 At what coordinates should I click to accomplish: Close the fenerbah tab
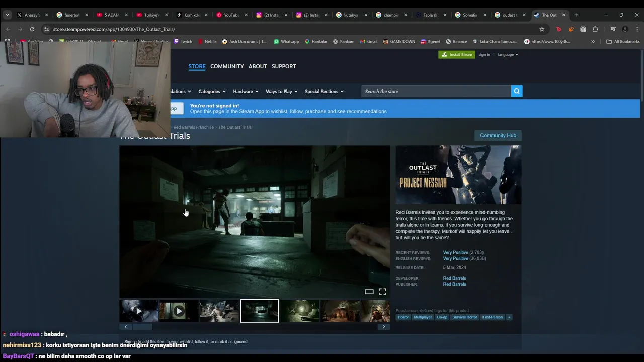pos(87,15)
